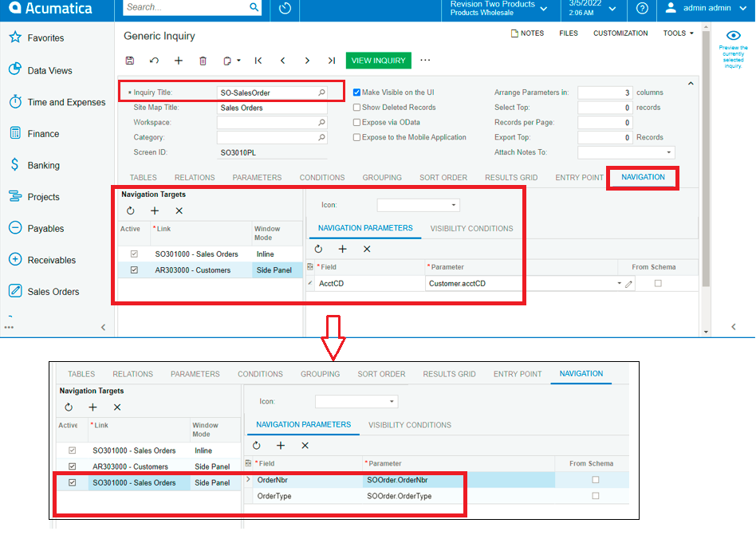This screenshot has height=535, width=756.
Task: Open the Workspace lookup magnifier
Action: tap(321, 122)
